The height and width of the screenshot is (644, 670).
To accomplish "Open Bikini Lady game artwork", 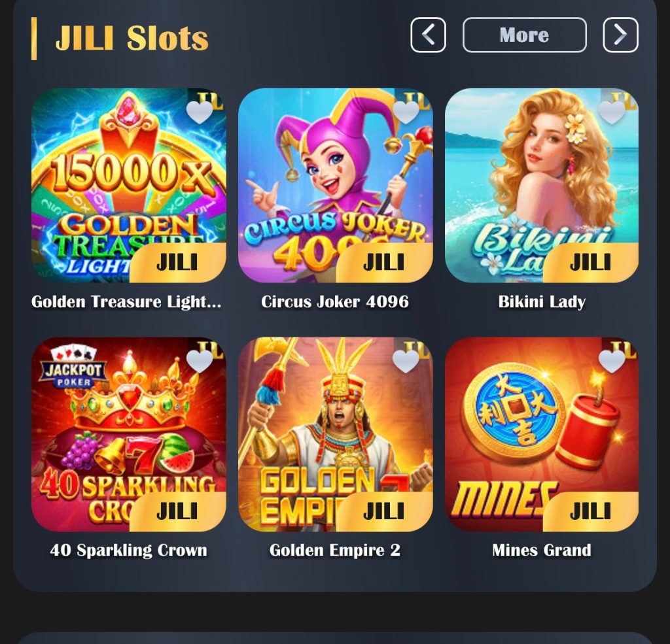I will click(542, 185).
